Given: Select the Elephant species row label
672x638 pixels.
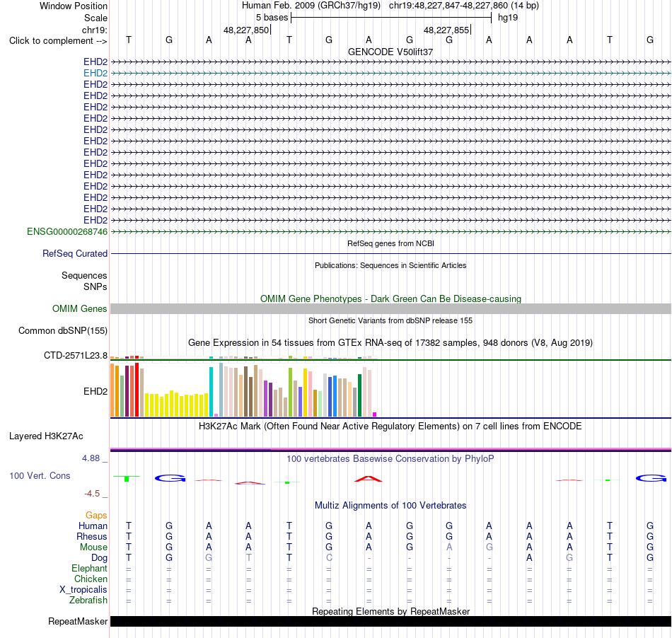Looking at the screenshot, I should pyautogui.click(x=89, y=569).
